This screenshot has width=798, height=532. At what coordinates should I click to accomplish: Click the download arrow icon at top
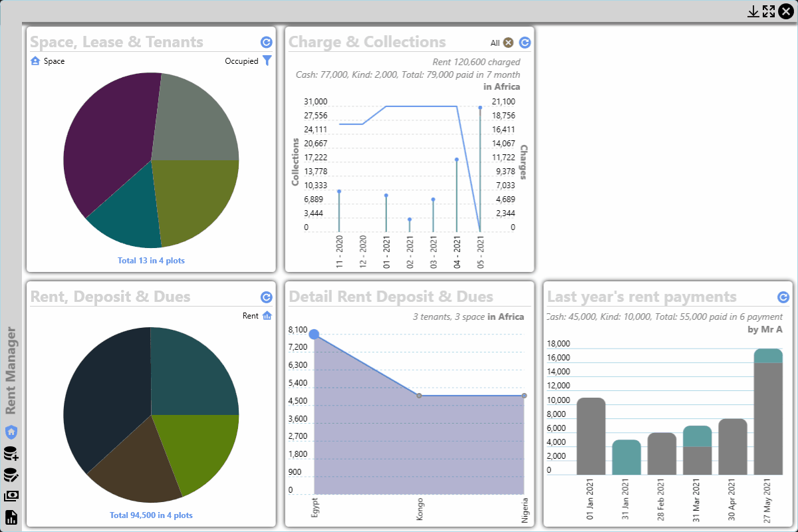tap(753, 11)
